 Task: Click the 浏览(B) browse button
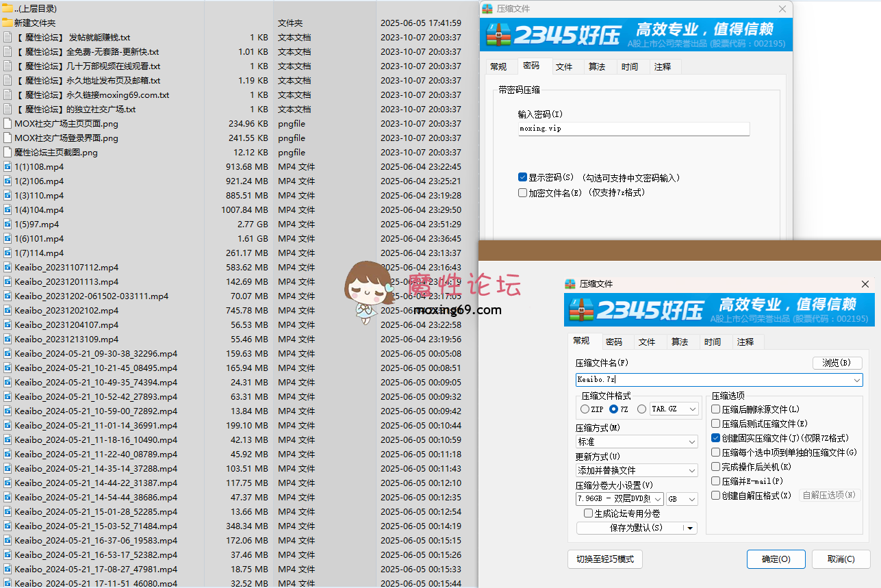[x=837, y=363]
